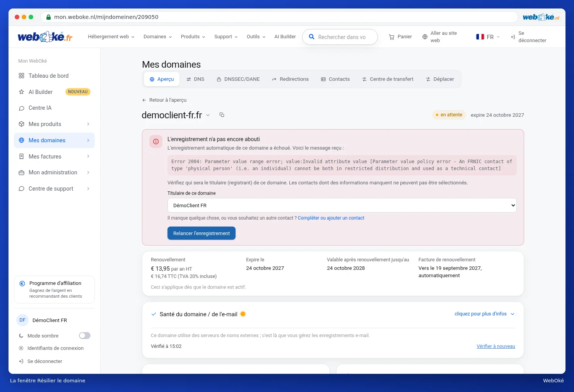Screen dimensions: 574x392
Task: Click Relancer l'enregistrement button
Action: (202, 233)
